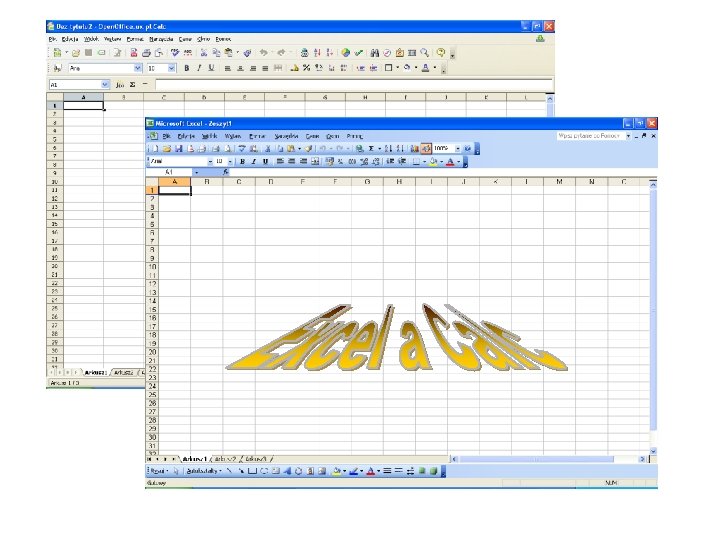Click Excel horizontal scrollbar
This screenshot has width=720, height=540.
pyautogui.click(x=548, y=459)
